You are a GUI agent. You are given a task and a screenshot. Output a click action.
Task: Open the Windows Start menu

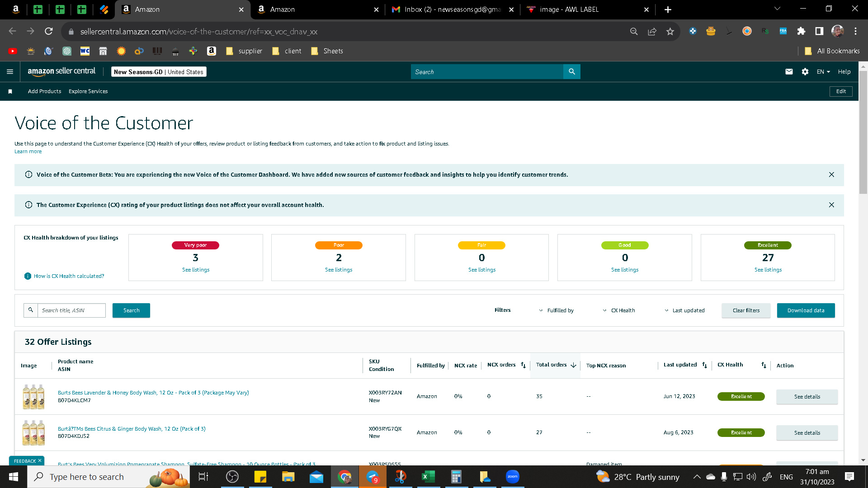[x=14, y=477]
